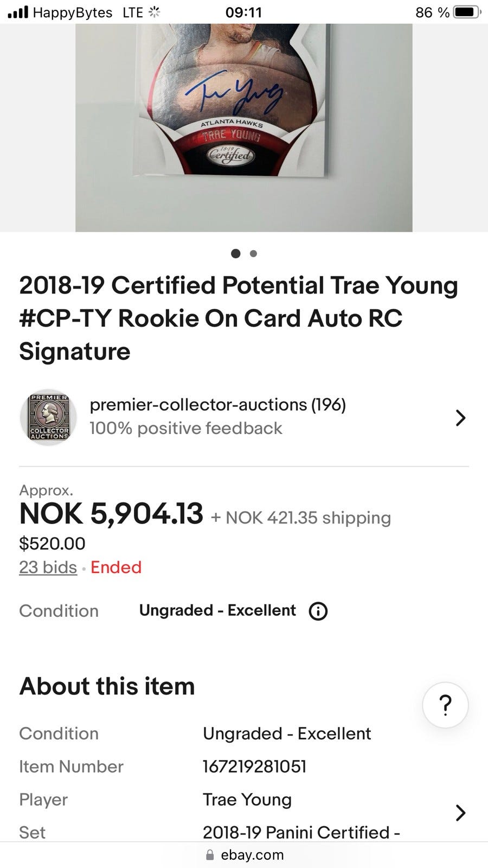Tap the item title text
Screen dimensions: 488x868
(239, 318)
